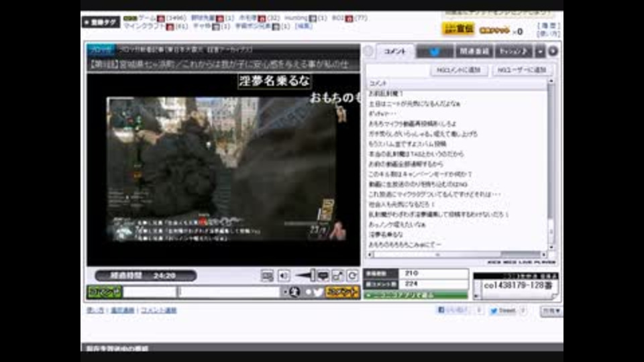Select the コメント tab in the side panel
Image resolution: width=644 pixels, height=362 pixels.
394,52
